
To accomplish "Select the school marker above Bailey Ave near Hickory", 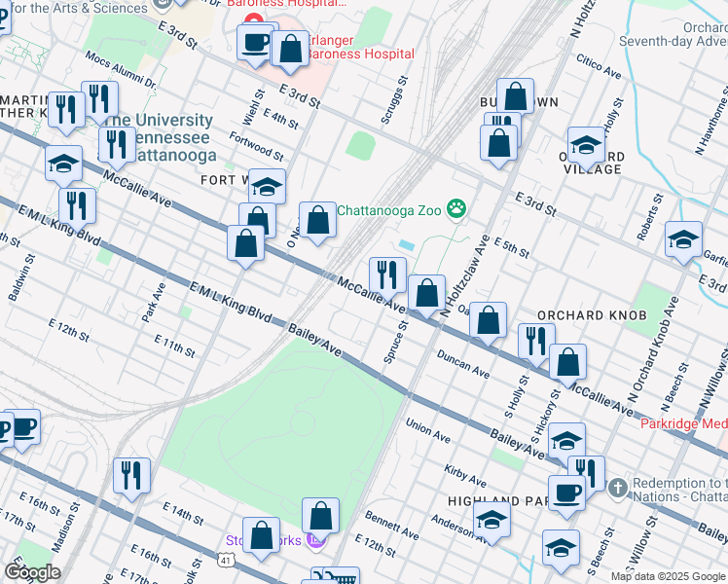I will (x=566, y=440).
